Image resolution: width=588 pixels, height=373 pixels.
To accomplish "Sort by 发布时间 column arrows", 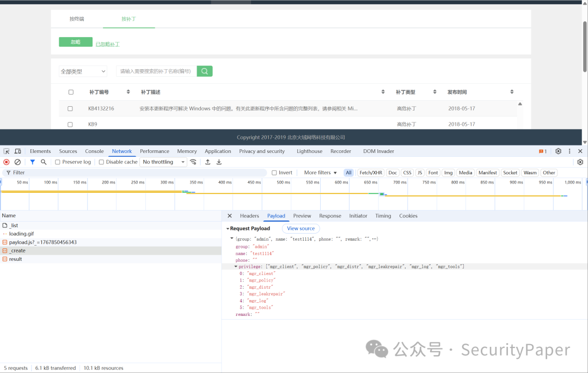I will tap(512, 92).
